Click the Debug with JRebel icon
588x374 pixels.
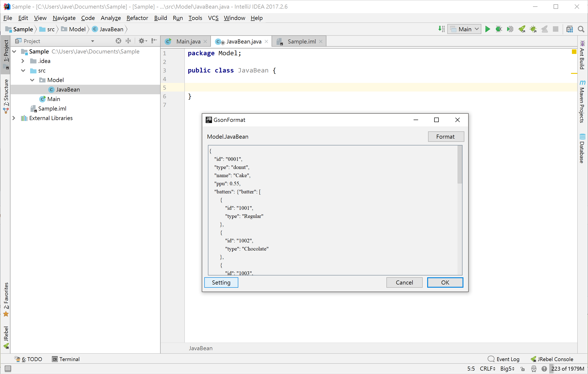pos(533,29)
